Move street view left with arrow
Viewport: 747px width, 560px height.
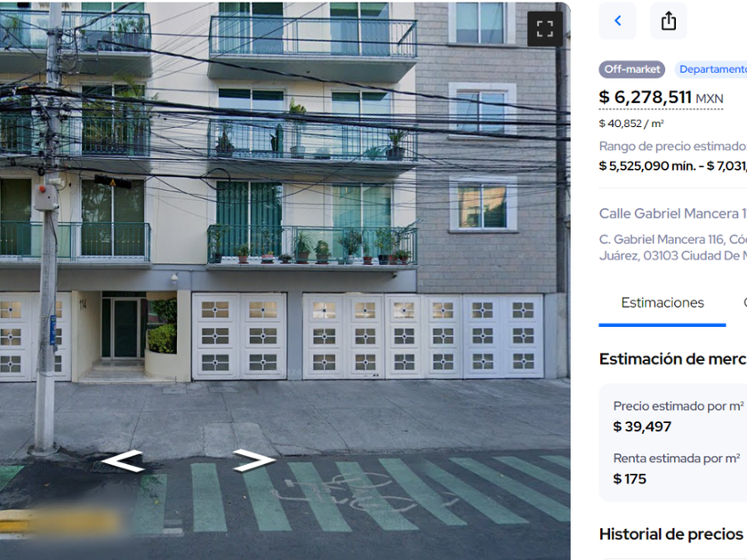[122, 460]
